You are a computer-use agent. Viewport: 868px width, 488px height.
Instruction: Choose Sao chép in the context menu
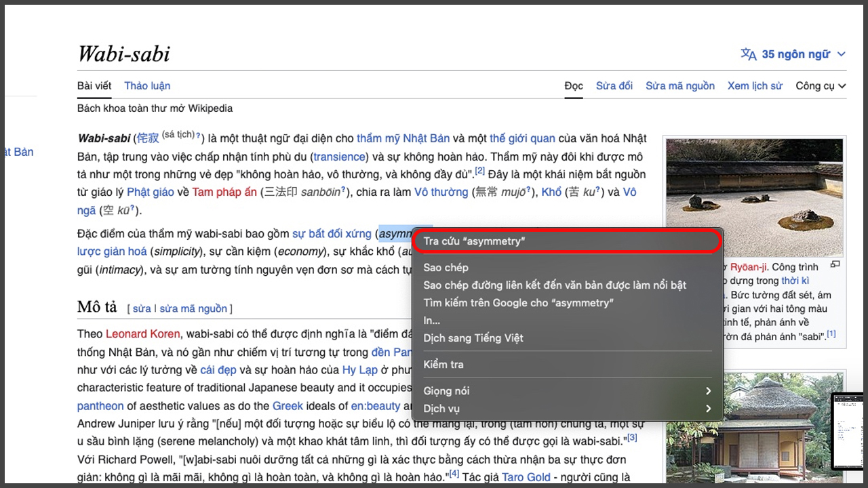coord(568,268)
